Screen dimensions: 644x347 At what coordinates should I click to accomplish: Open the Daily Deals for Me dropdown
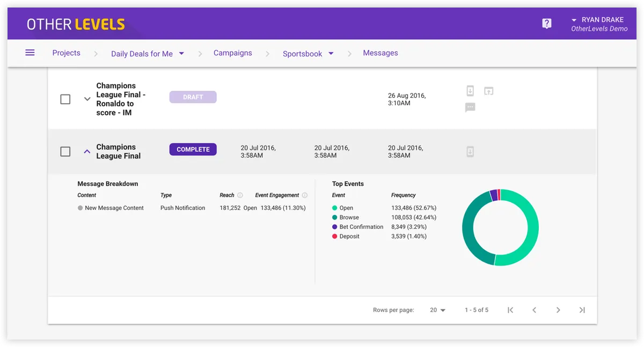[148, 54]
